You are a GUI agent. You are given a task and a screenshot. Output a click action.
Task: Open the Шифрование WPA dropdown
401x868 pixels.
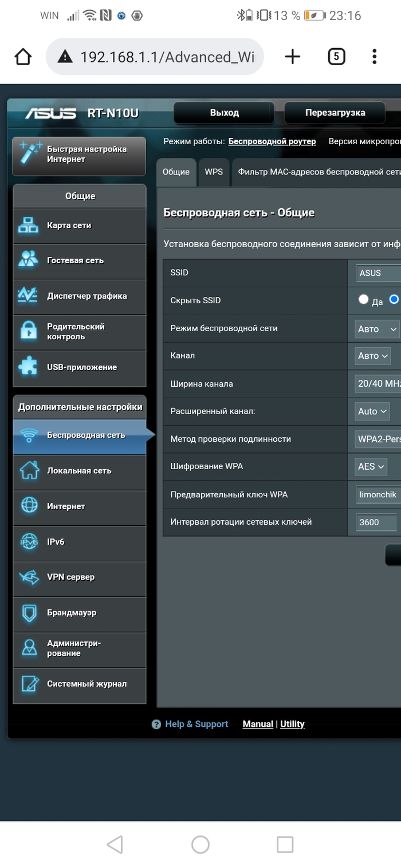coord(371,467)
